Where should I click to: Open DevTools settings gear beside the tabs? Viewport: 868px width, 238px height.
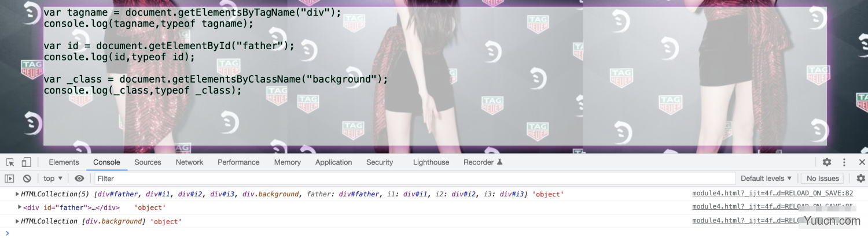[x=827, y=162]
